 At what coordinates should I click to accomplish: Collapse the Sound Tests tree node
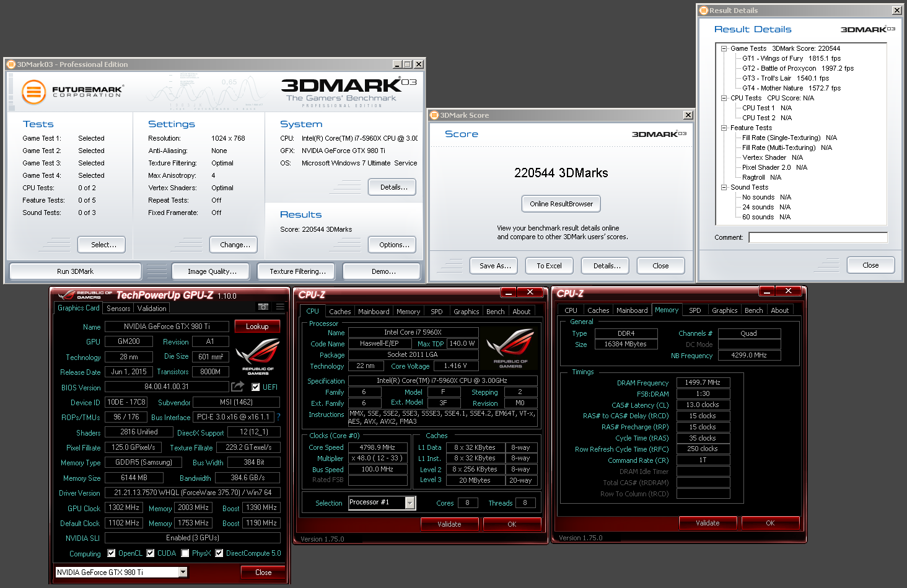coord(724,187)
